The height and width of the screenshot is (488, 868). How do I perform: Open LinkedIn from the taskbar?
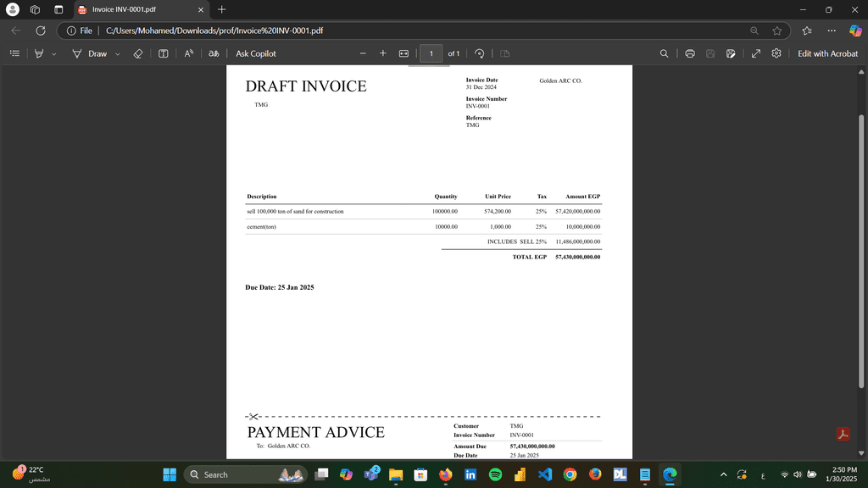pyautogui.click(x=470, y=474)
